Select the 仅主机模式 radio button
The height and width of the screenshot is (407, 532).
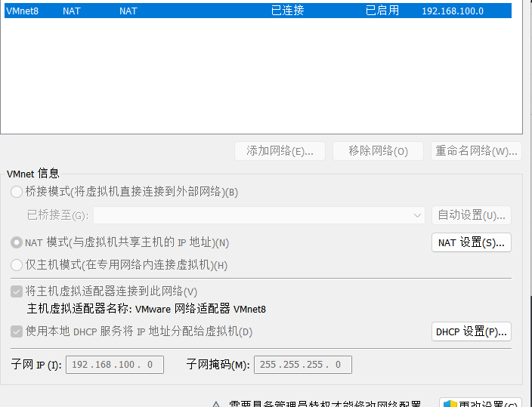[x=17, y=265]
